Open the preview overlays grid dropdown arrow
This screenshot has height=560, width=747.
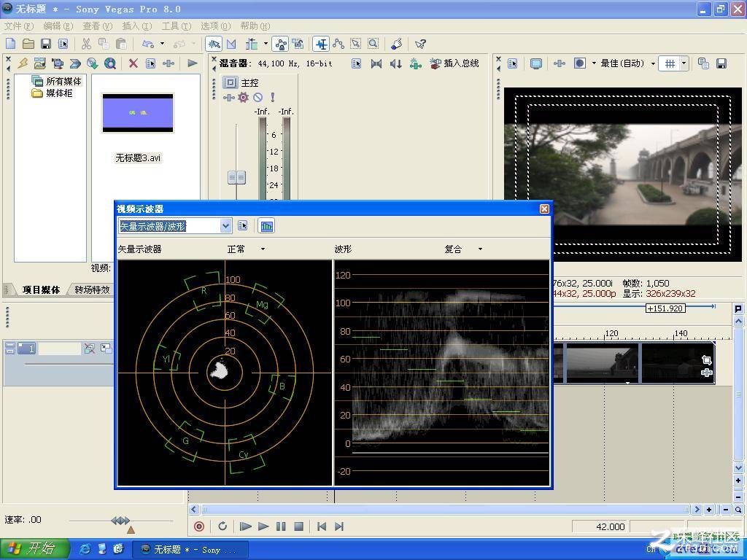point(684,63)
